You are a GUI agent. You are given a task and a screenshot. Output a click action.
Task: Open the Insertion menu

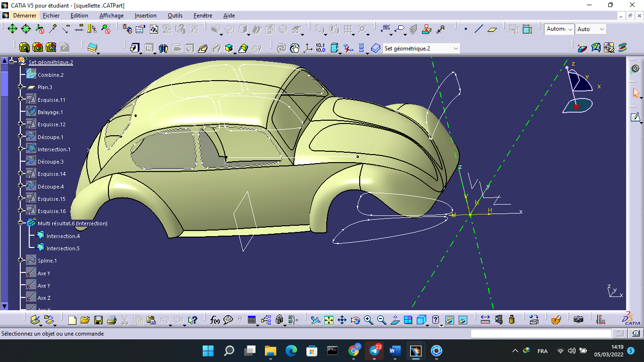[x=145, y=16]
